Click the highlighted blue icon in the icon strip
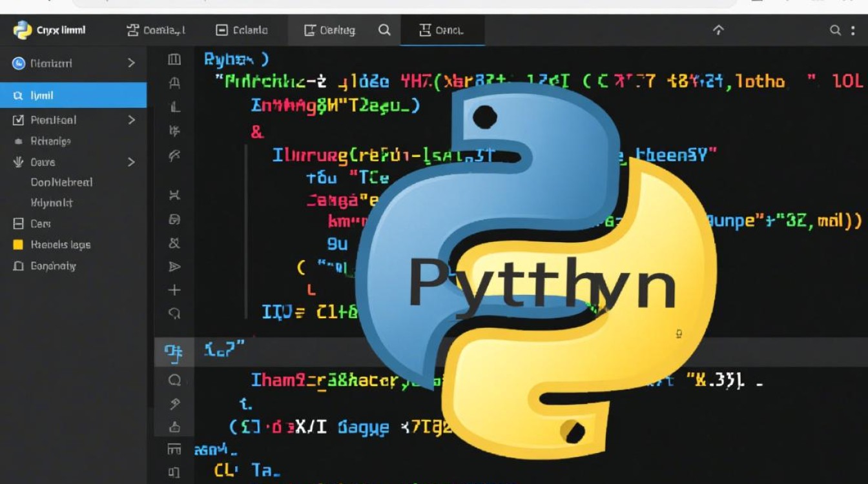868x484 pixels. (172, 352)
